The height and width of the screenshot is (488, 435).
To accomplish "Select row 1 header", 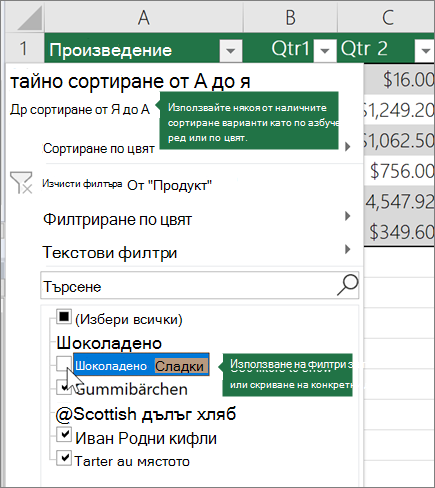I will click(x=23, y=48).
